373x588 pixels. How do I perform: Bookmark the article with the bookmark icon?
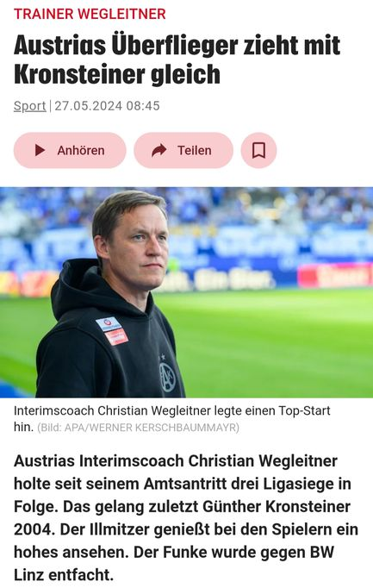coord(258,150)
